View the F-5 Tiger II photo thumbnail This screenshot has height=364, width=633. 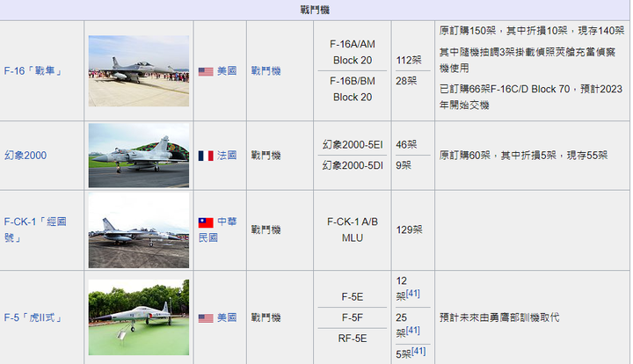pyautogui.click(x=139, y=317)
